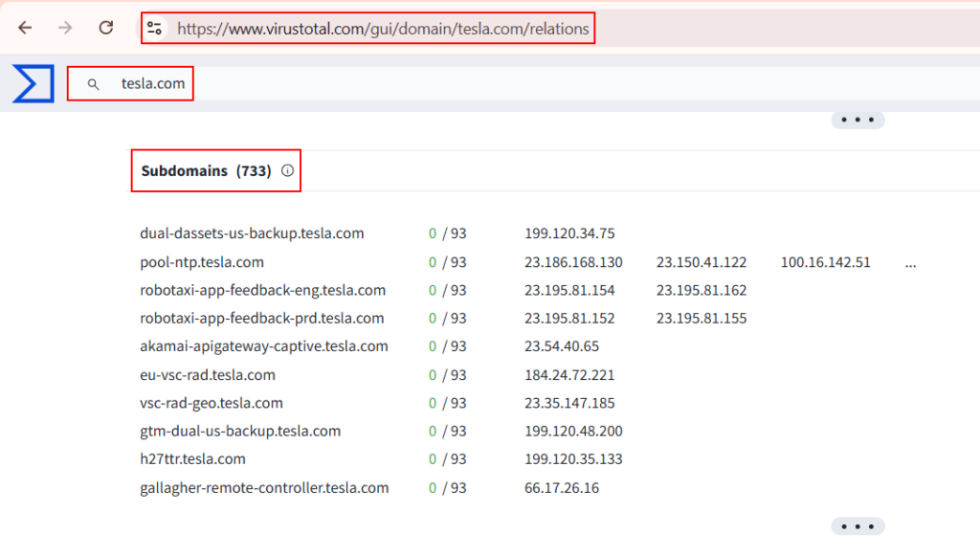This screenshot has height=556, width=980.
Task: Open dual-dassets-us-backup.tesla.com subdomain
Action: coord(252,234)
